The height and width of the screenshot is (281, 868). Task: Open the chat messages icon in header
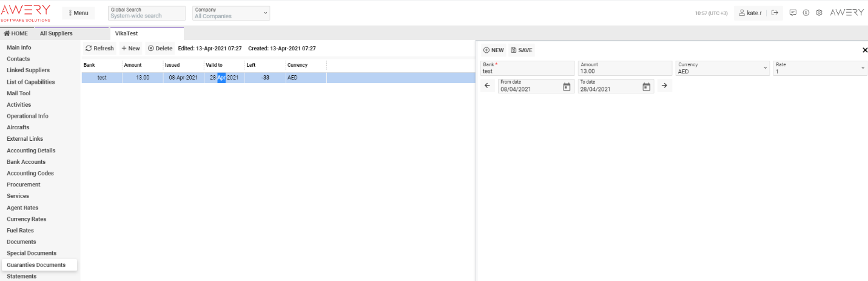(x=793, y=13)
